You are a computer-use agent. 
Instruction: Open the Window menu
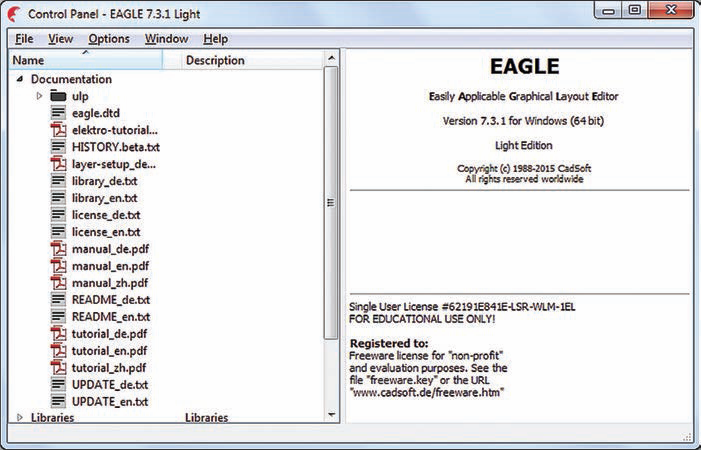tap(166, 39)
